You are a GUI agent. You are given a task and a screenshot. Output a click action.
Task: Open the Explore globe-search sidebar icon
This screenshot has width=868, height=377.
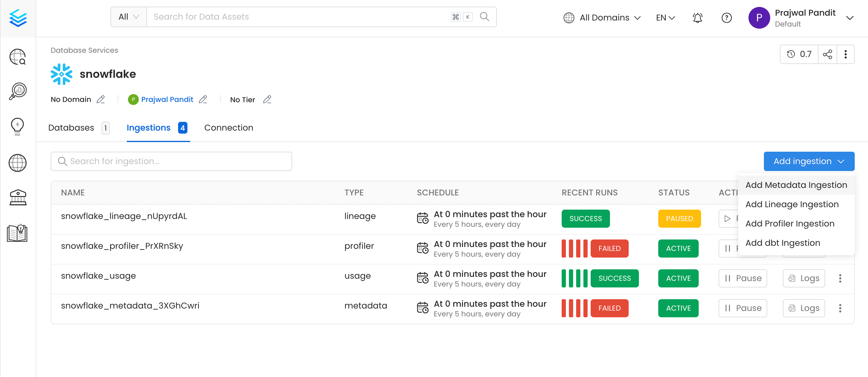point(18,57)
